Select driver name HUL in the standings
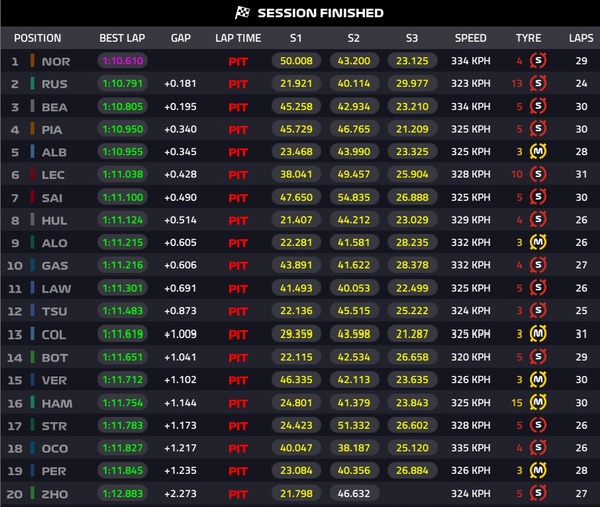This screenshot has width=600, height=507. point(54,220)
